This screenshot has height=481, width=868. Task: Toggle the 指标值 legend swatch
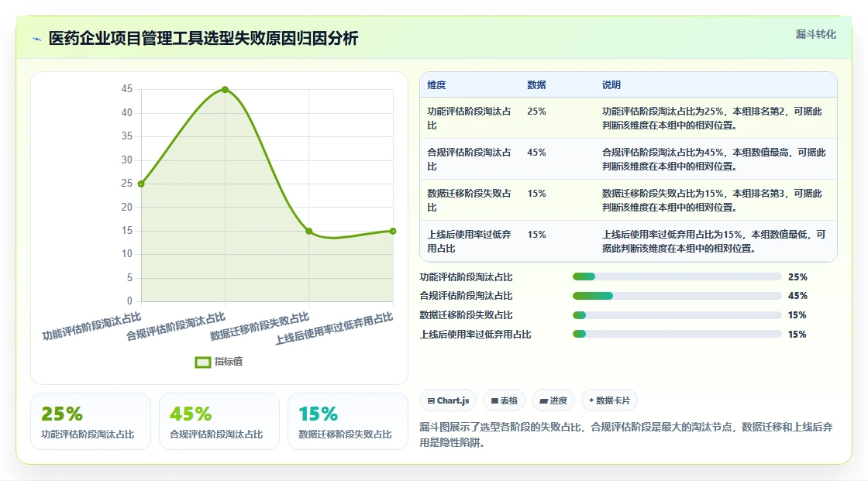pyautogui.click(x=202, y=362)
